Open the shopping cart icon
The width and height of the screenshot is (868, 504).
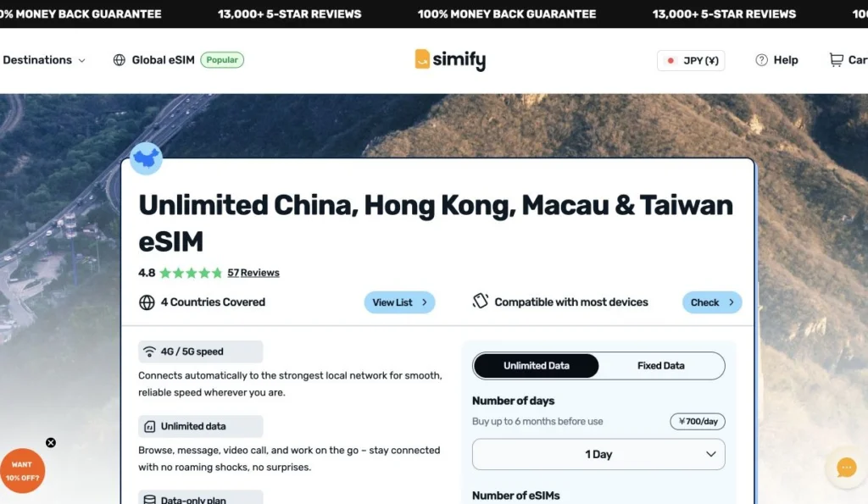[x=836, y=60]
